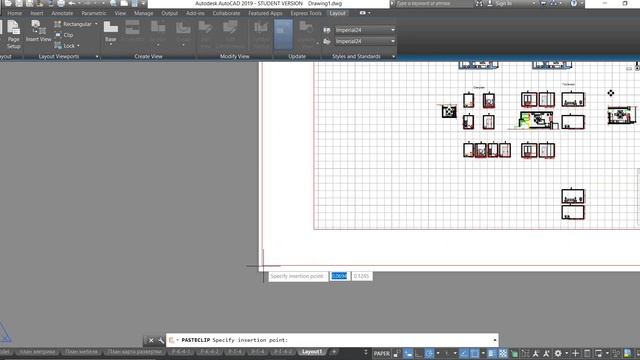Switch to the План электрика layout tab
The width and height of the screenshot is (640, 360).
point(37,351)
